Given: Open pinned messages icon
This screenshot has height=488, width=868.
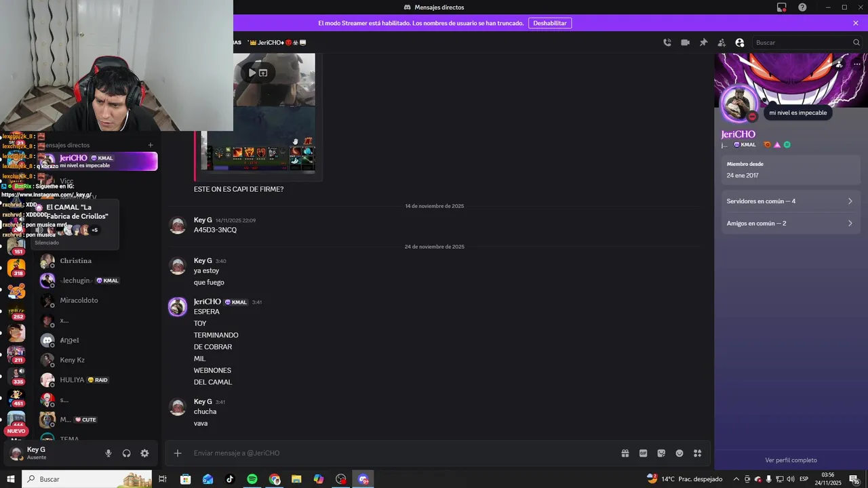Looking at the screenshot, I should coord(703,42).
